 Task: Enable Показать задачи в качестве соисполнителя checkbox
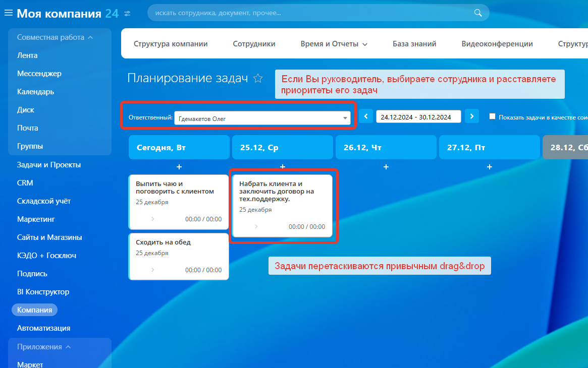click(x=493, y=116)
